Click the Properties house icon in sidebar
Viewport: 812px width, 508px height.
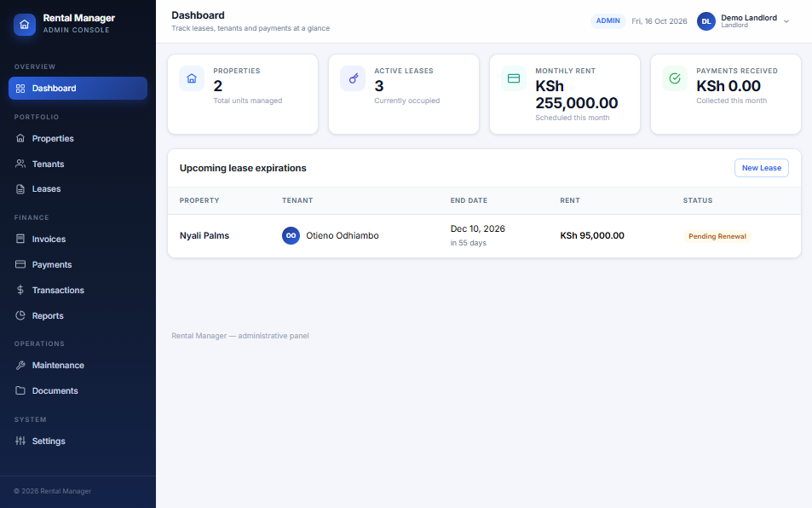tap(20, 138)
